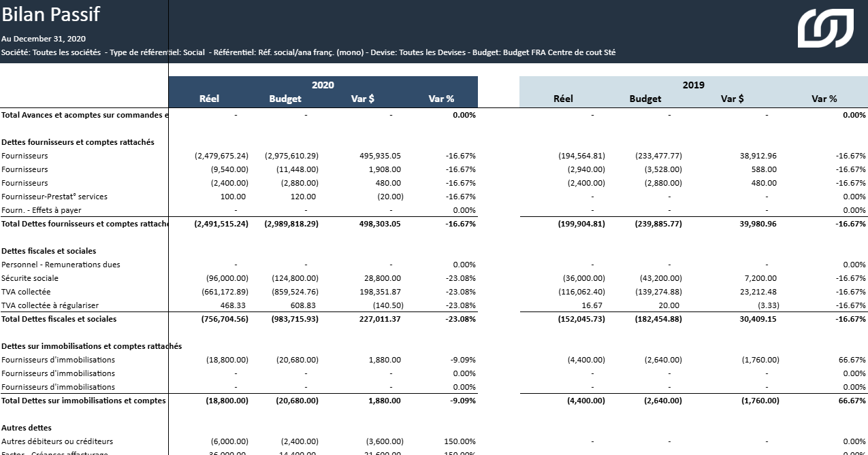Click the 'Dettes fiscales et sociales' section heading
The width and height of the screenshot is (868, 455).
tap(49, 251)
